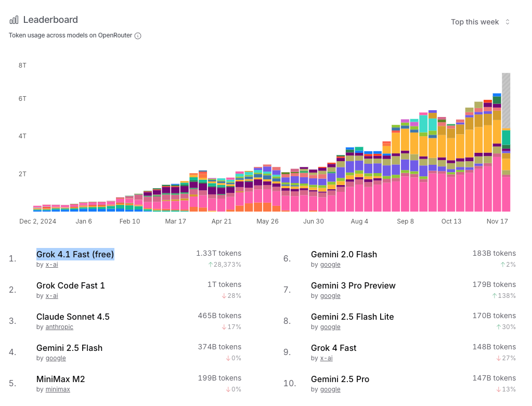Open Gemini 2.0 Flash model page

(344, 254)
